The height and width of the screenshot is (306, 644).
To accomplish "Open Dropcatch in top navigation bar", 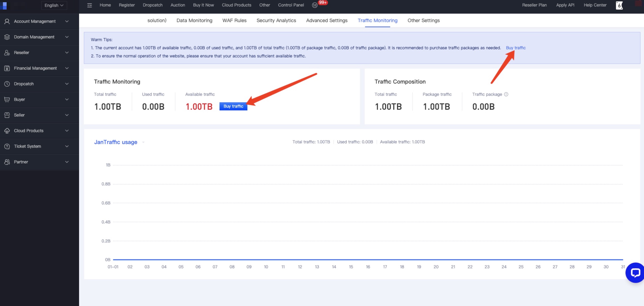I will click(x=152, y=5).
